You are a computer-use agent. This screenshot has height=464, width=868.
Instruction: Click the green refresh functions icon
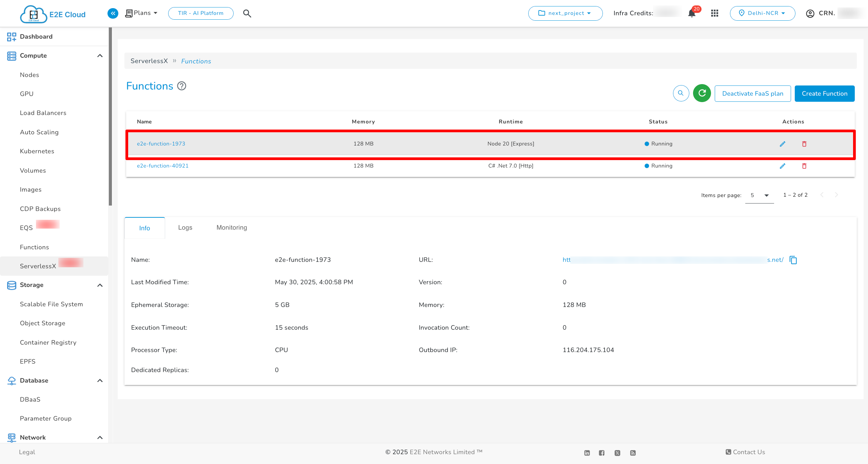pos(702,93)
